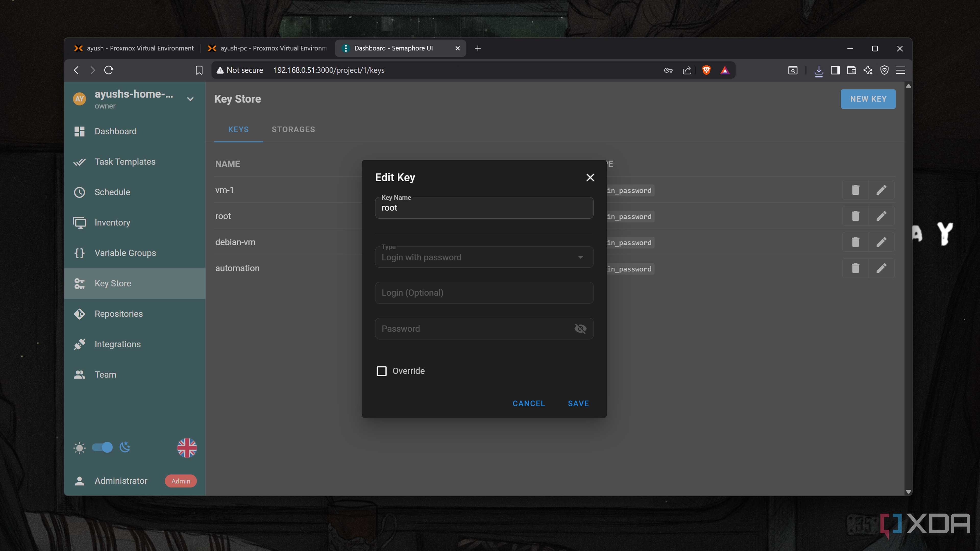Click the Brave Rewards triangle icon
The image size is (980, 551).
coord(725,70)
